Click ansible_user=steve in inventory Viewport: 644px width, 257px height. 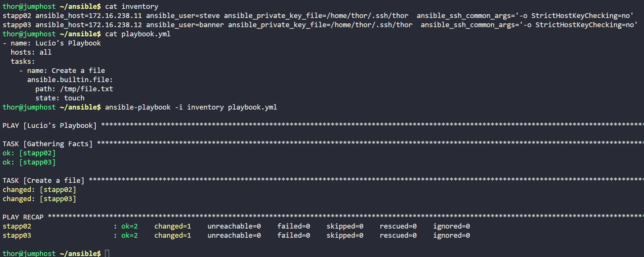tap(183, 16)
